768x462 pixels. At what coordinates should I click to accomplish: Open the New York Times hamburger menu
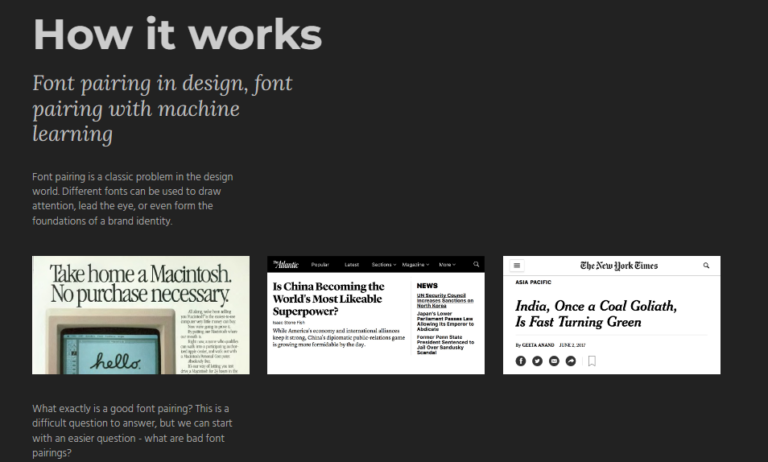pyautogui.click(x=517, y=266)
